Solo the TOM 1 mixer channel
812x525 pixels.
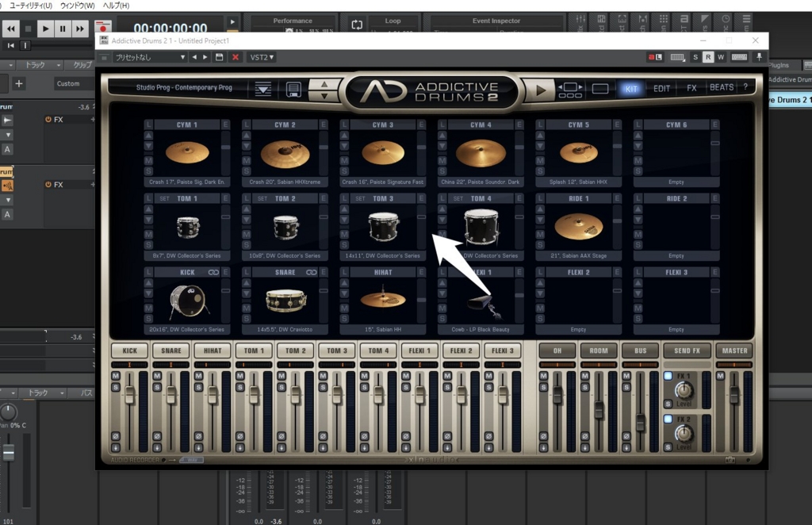(x=239, y=387)
